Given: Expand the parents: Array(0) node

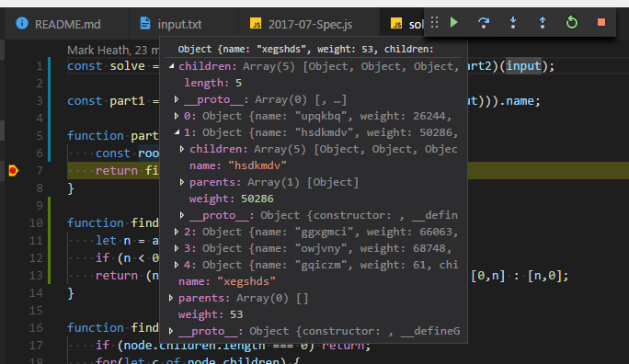Looking at the screenshot, I should pos(171,298).
